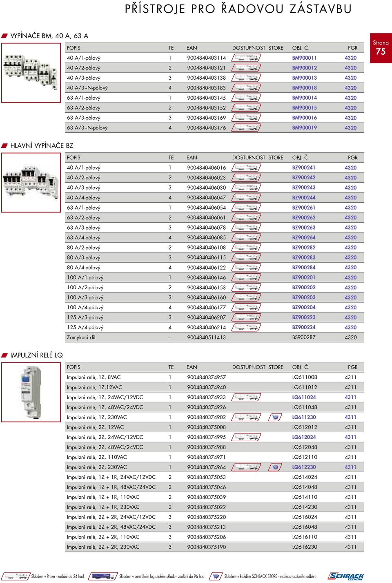Click truck availability icon for BZ900203 row
The height and width of the screenshot is (583, 392).
[246, 297]
